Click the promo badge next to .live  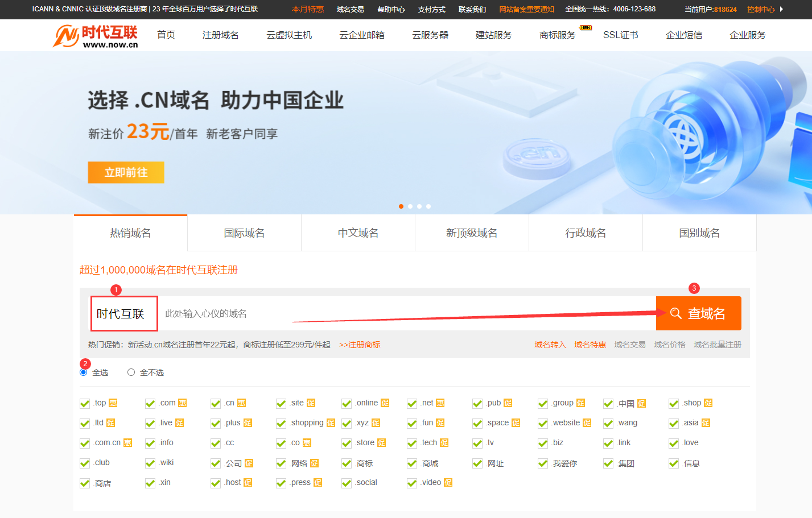(x=179, y=423)
